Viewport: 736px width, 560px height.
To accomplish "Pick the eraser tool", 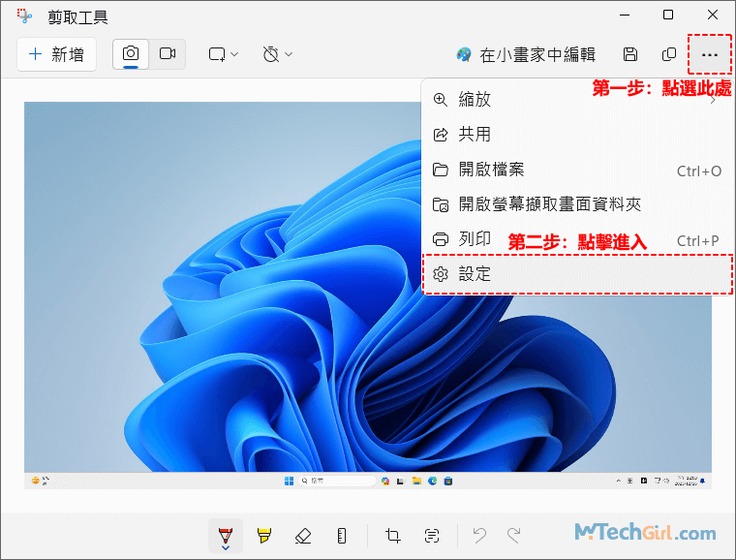I will tap(302, 536).
